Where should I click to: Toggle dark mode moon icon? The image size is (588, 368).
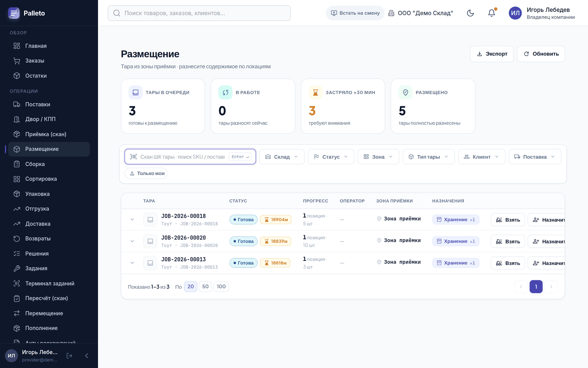(x=470, y=13)
